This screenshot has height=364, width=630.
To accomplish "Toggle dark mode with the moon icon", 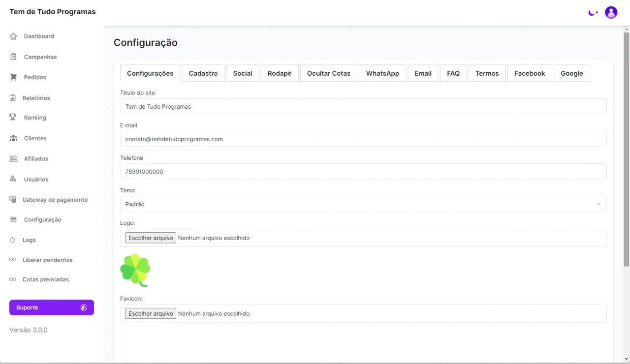I will [x=593, y=13].
